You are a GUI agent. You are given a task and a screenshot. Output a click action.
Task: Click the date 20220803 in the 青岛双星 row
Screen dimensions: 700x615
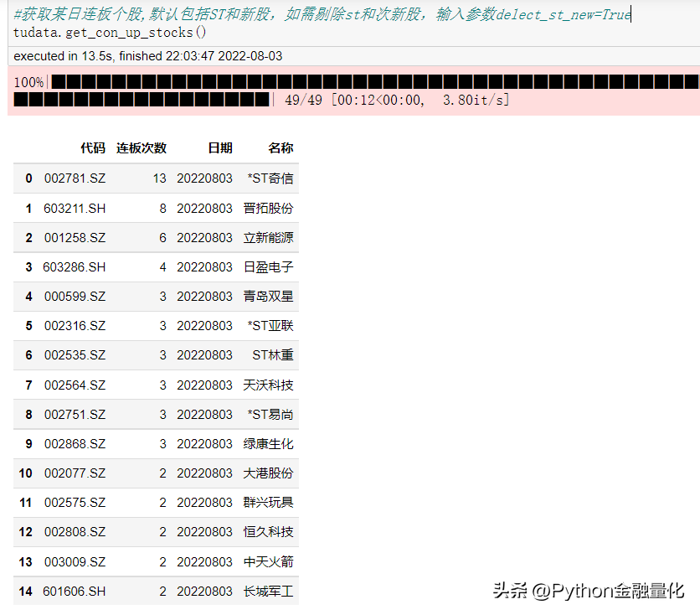pyautogui.click(x=204, y=297)
